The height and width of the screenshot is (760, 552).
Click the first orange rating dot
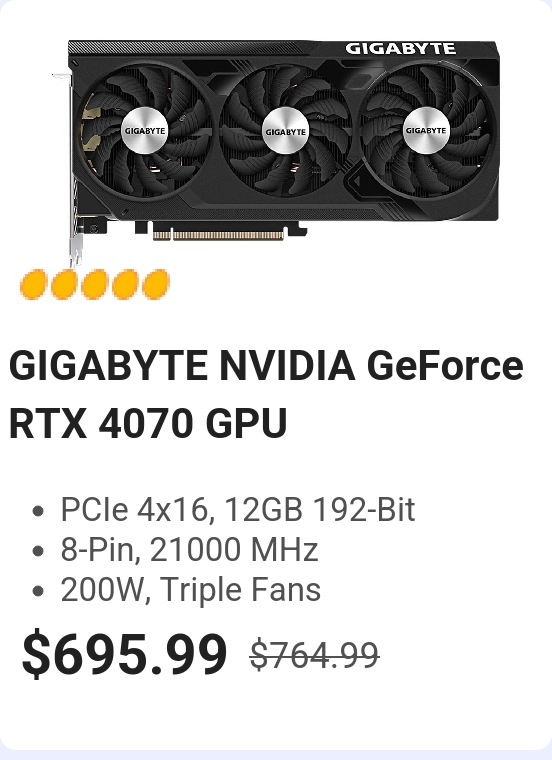pos(33,285)
